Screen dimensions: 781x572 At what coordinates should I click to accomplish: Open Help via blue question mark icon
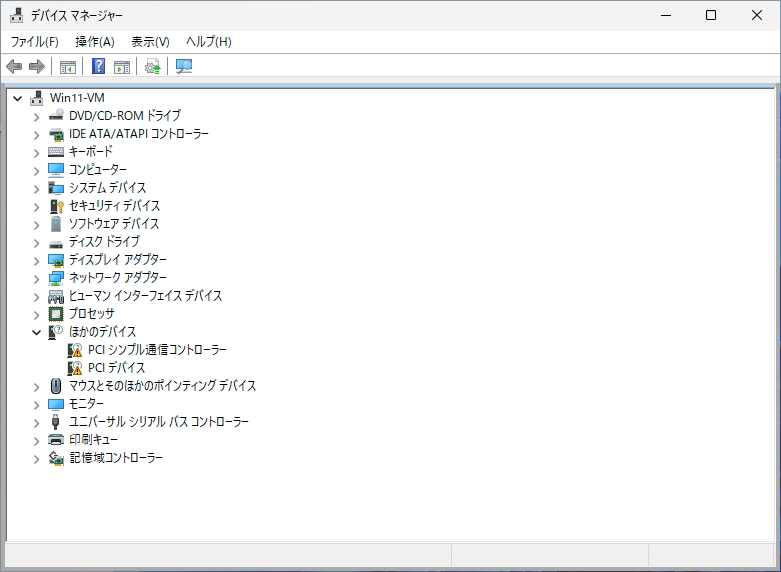tap(99, 66)
